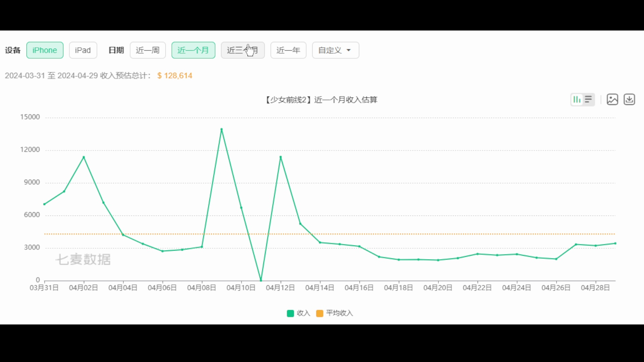Image resolution: width=644 pixels, height=362 pixels.
Task: Choose the 近一年 date range
Action: coord(288,50)
